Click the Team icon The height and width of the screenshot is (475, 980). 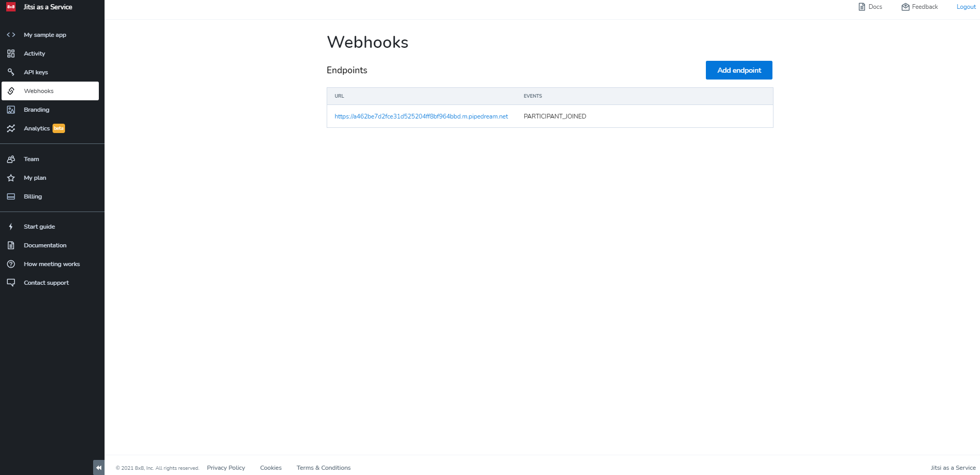tap(11, 159)
